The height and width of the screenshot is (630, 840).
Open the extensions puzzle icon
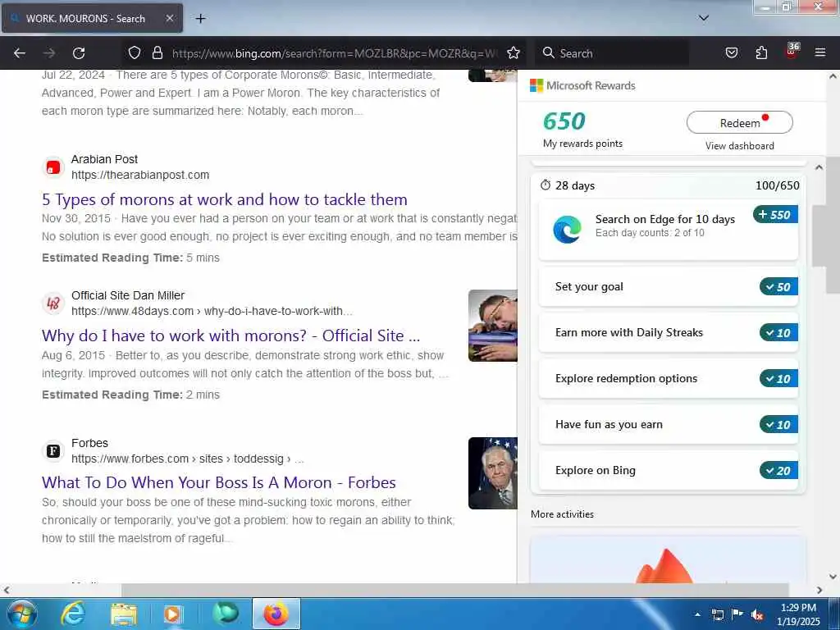pyautogui.click(x=761, y=52)
